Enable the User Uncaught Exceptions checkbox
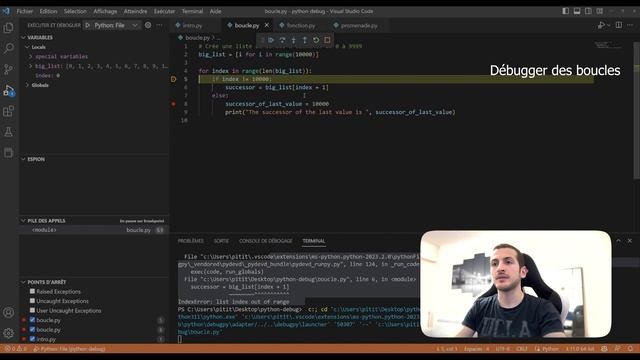This screenshot has height=360, width=640. pyautogui.click(x=32, y=310)
